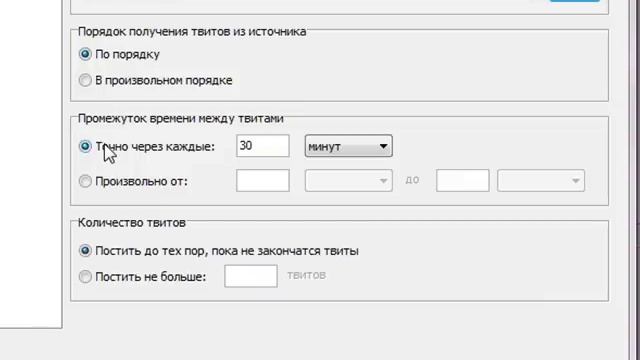Screen dimensions: 640x360
Task: Open the dropdown before 'до' label
Action: (349, 180)
